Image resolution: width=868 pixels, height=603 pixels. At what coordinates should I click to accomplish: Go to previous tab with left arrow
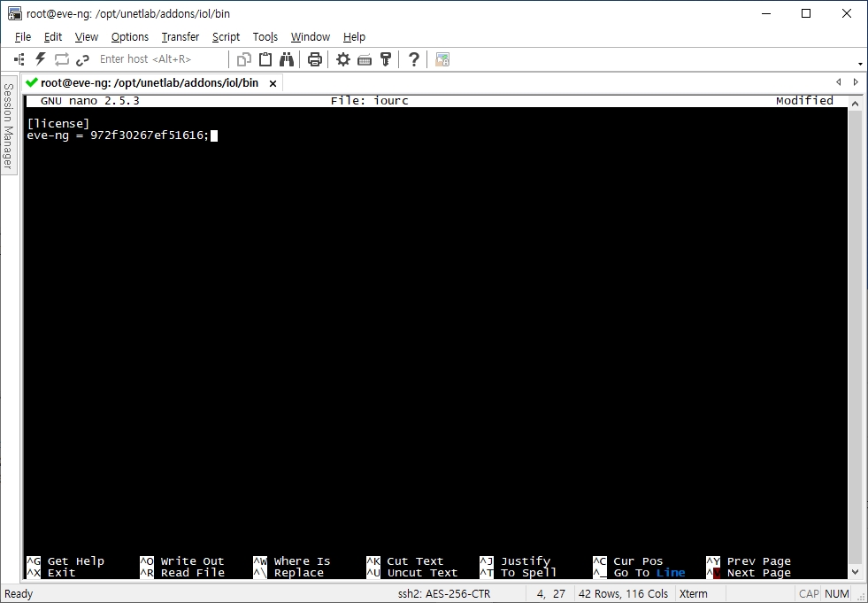click(839, 82)
